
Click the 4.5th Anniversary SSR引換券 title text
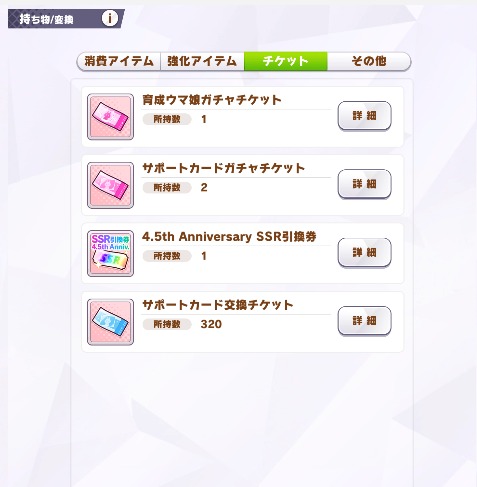pos(229,237)
